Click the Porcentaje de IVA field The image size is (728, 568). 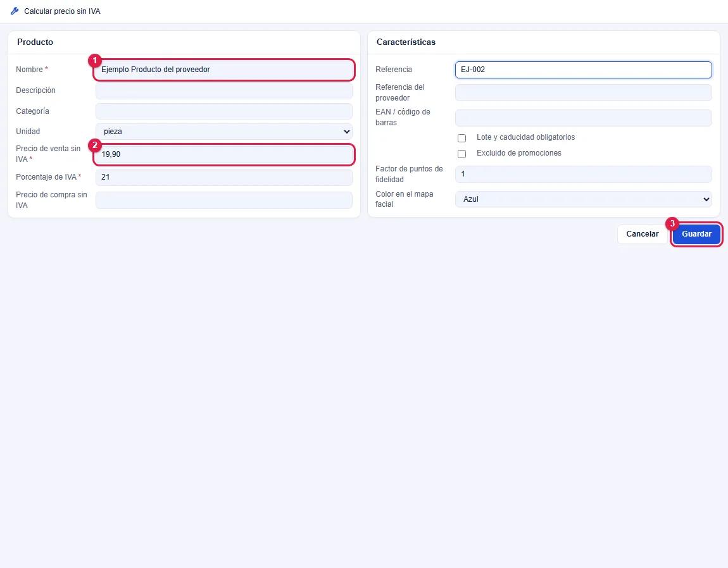click(x=224, y=177)
